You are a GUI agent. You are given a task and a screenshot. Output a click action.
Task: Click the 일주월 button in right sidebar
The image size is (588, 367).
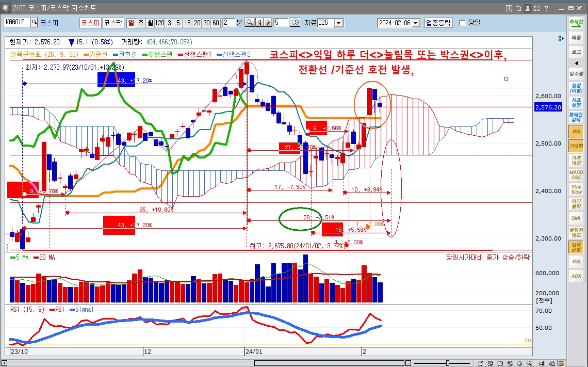[x=576, y=73]
